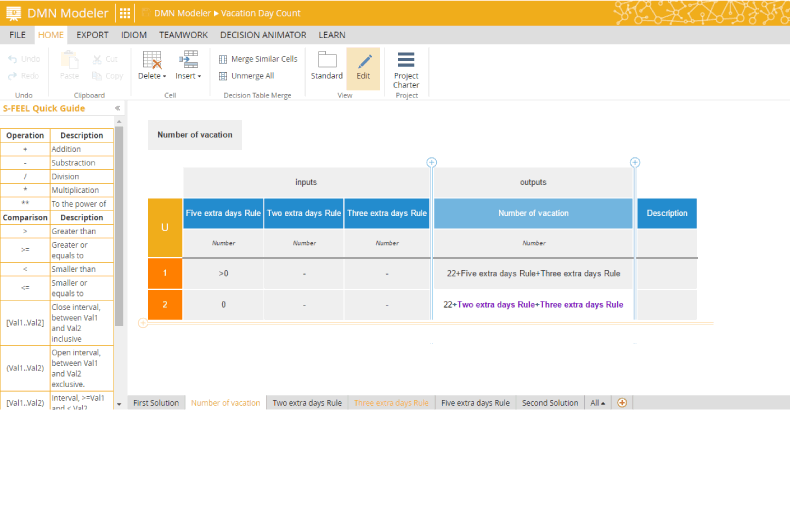Open the DECISION ANIMATOR tab
The image size is (790, 515).
tap(263, 34)
